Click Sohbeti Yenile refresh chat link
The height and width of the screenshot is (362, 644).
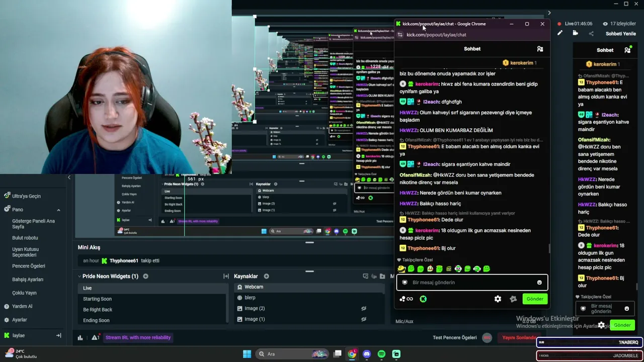coord(621,34)
